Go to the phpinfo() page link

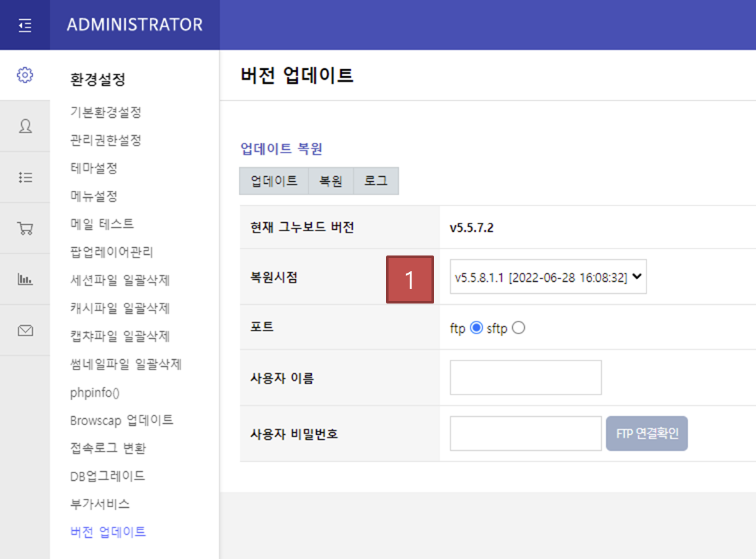pos(95,393)
